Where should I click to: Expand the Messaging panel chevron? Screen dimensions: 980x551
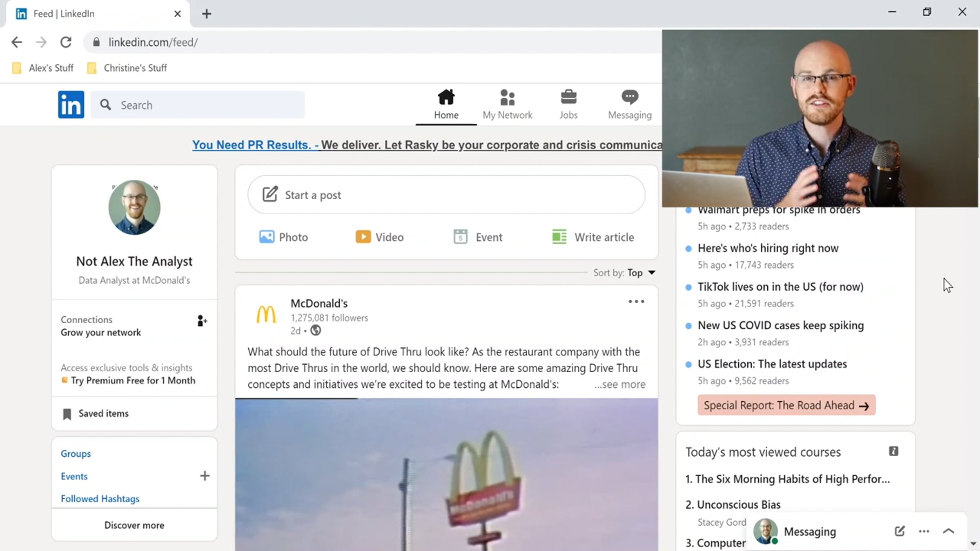tap(948, 531)
